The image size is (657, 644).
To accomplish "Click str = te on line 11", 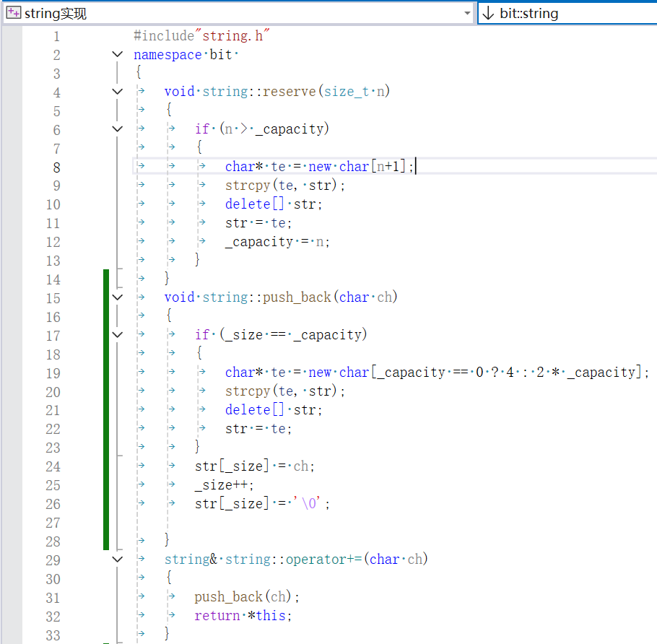I will coord(256,223).
